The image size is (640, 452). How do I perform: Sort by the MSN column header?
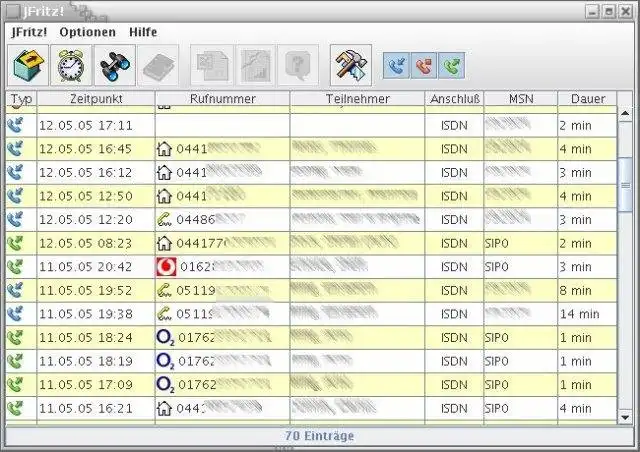[521, 99]
